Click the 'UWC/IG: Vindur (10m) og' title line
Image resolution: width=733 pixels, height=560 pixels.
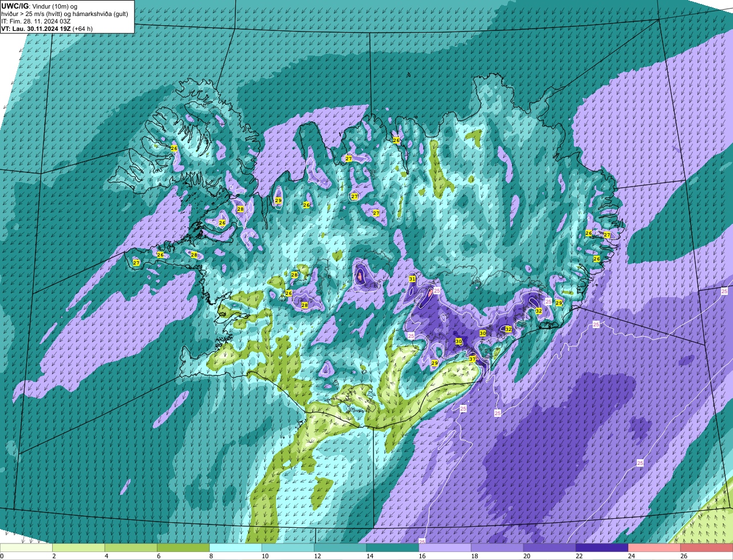pos(39,6)
